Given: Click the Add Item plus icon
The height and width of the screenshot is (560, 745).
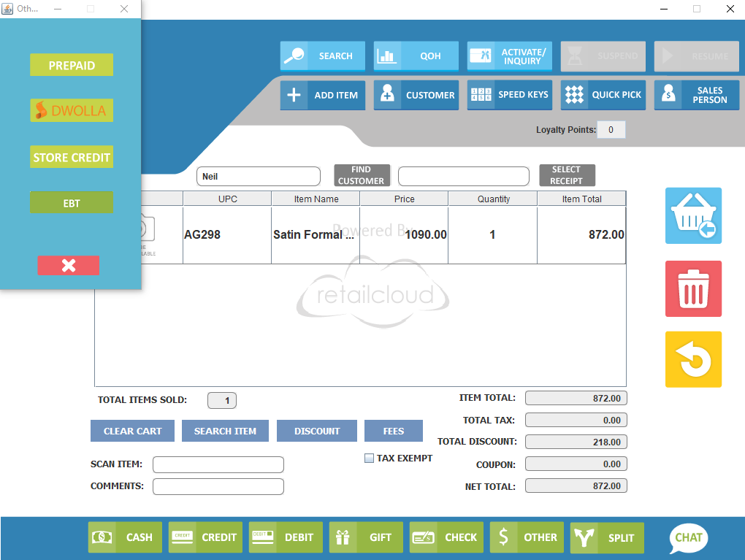Looking at the screenshot, I should [x=294, y=95].
